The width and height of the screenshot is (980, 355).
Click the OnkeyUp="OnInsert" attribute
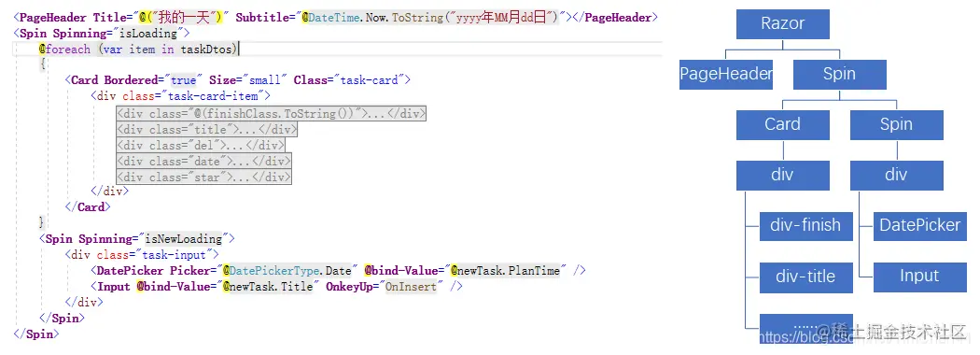tap(385, 287)
